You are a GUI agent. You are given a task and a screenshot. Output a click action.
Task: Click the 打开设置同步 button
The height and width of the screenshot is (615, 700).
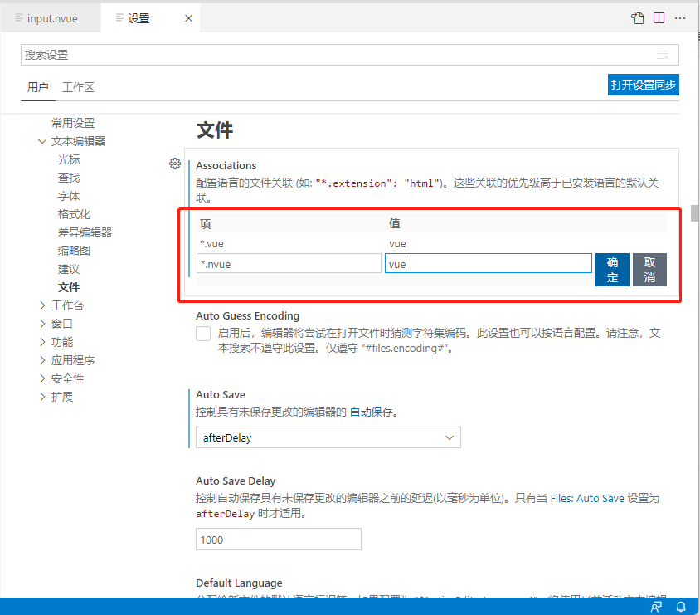pos(643,84)
